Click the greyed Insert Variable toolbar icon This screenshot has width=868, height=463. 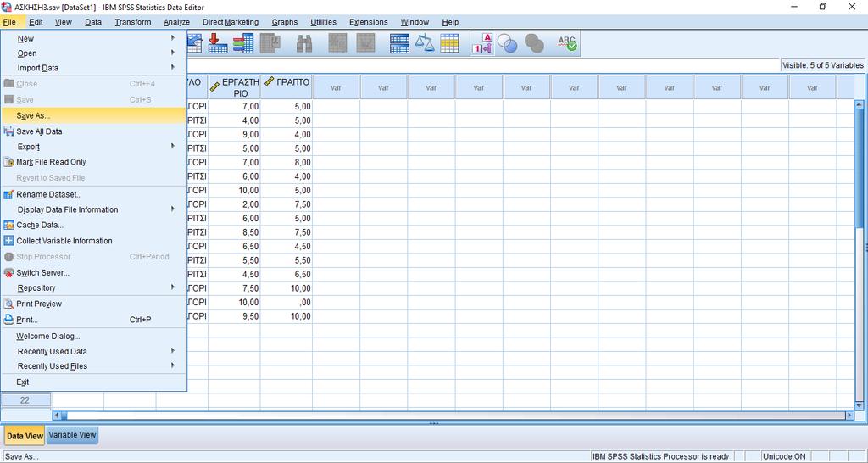[365, 43]
